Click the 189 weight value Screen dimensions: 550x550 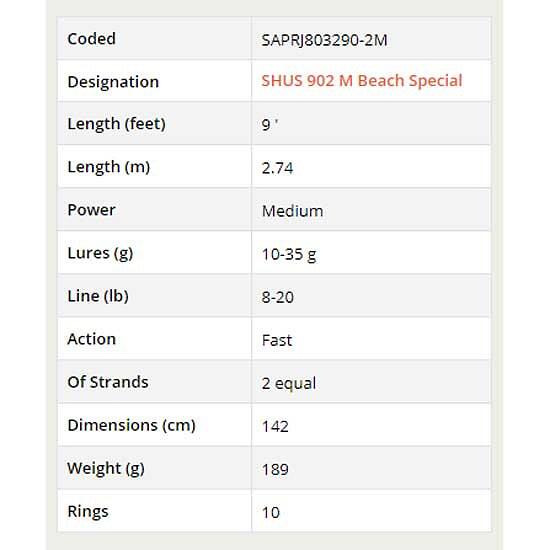[275, 470]
